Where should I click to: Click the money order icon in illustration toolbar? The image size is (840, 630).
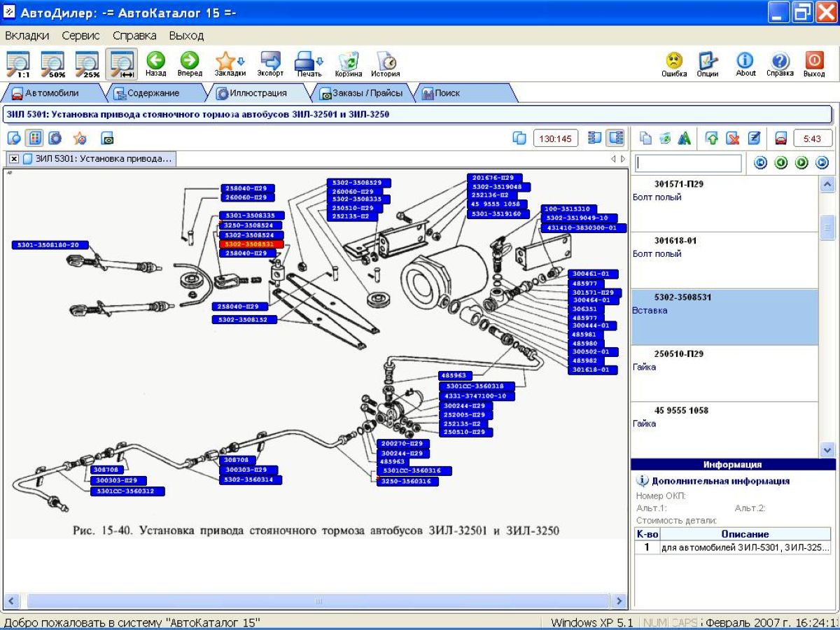tap(107, 139)
